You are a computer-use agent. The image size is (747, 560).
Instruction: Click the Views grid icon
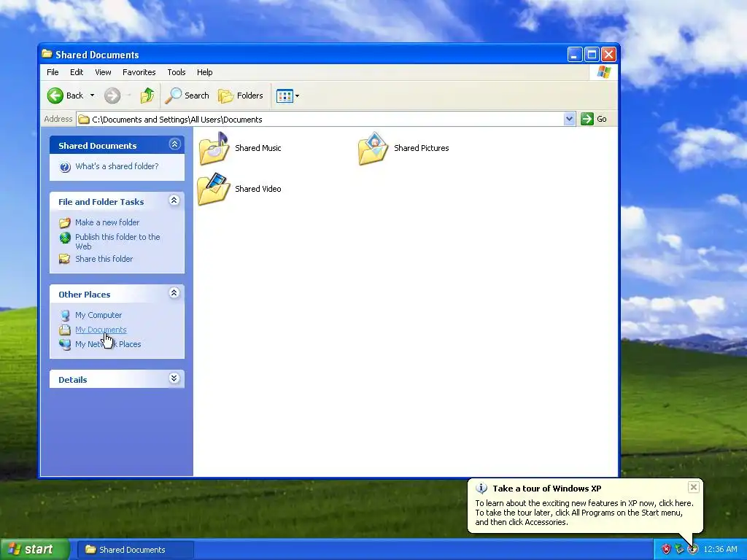pos(285,96)
